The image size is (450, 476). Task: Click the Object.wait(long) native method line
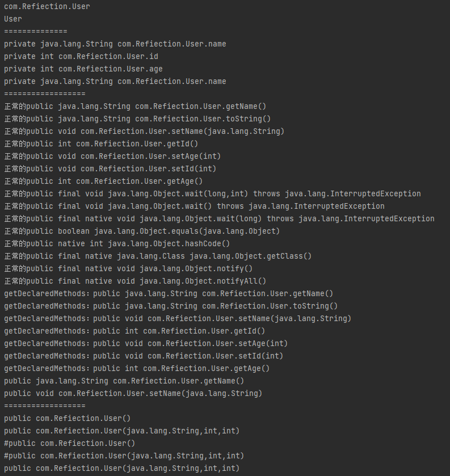pyautogui.click(x=219, y=218)
